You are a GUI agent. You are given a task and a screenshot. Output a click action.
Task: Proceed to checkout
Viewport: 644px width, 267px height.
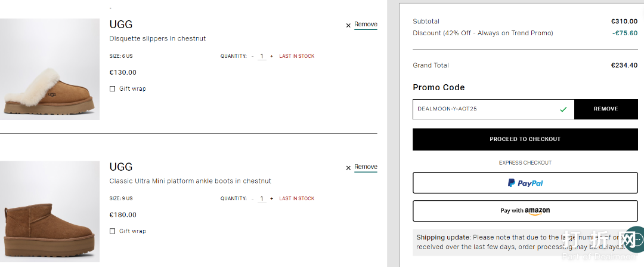[525, 139]
